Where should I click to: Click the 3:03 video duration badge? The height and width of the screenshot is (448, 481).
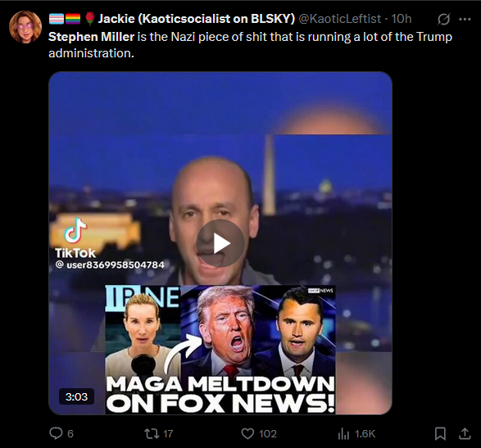[76, 396]
